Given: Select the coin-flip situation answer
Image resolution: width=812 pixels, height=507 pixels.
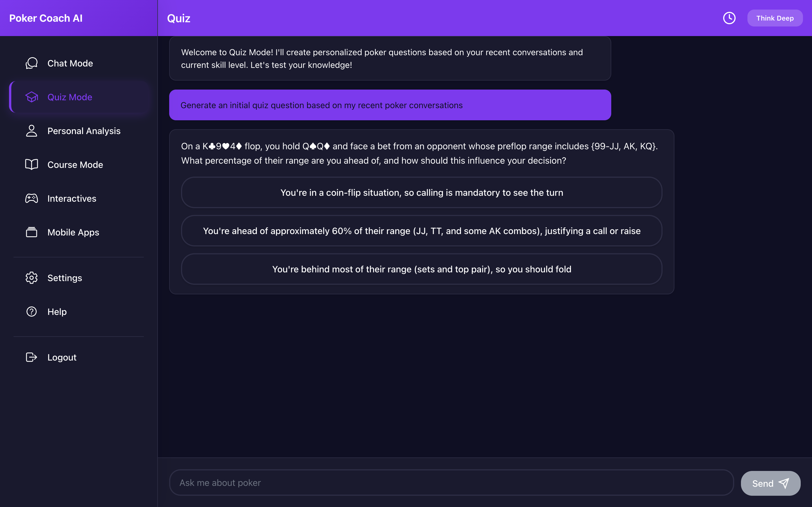Looking at the screenshot, I should (422, 192).
